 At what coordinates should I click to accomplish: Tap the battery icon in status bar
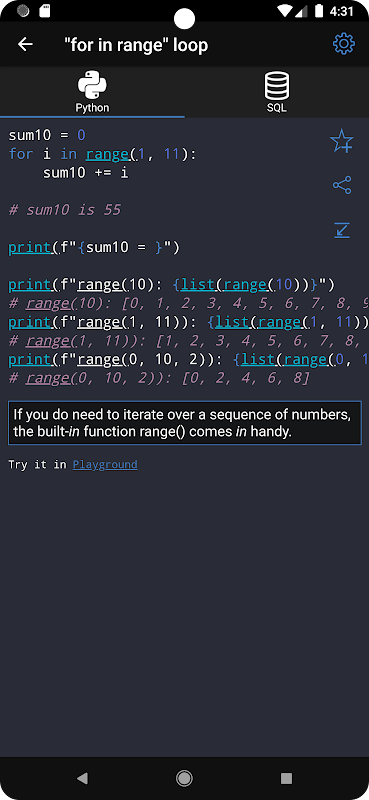tap(319, 11)
